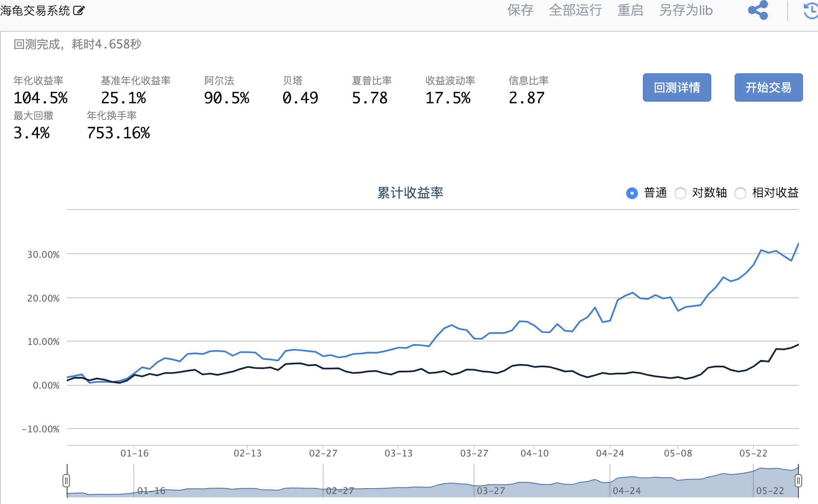
Task: Click 另存为lib menu item
Action: (686, 10)
